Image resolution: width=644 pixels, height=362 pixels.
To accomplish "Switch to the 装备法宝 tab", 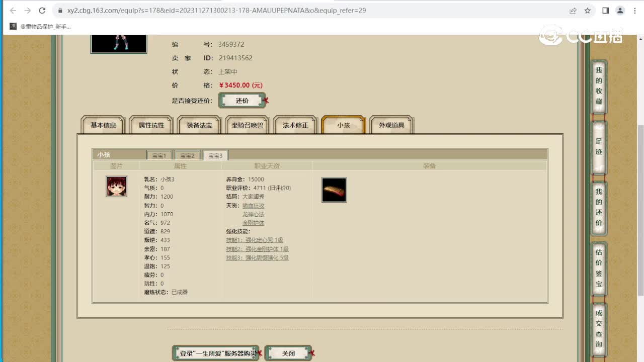I will tap(199, 125).
